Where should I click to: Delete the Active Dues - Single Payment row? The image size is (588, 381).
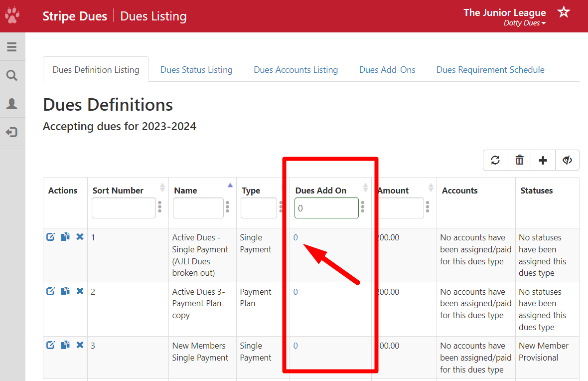click(80, 237)
